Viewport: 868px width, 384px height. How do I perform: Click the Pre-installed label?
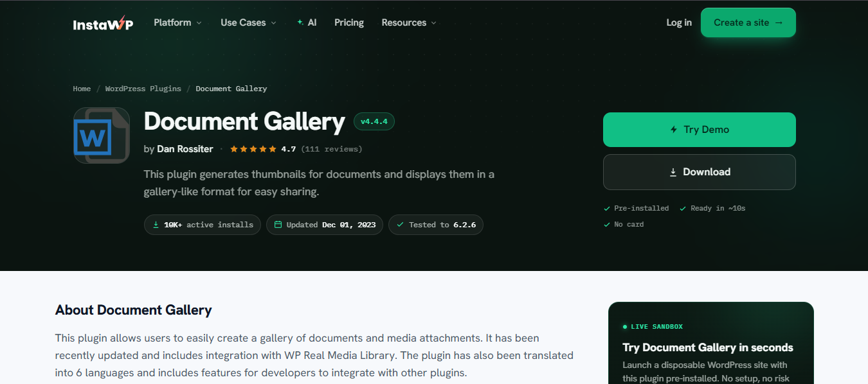[642, 209]
